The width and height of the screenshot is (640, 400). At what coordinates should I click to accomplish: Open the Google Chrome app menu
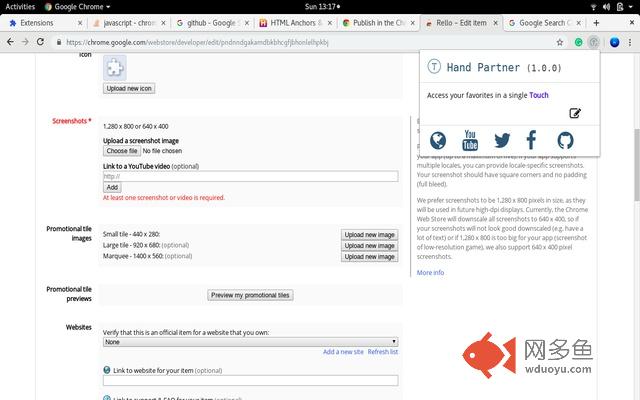[77, 7]
